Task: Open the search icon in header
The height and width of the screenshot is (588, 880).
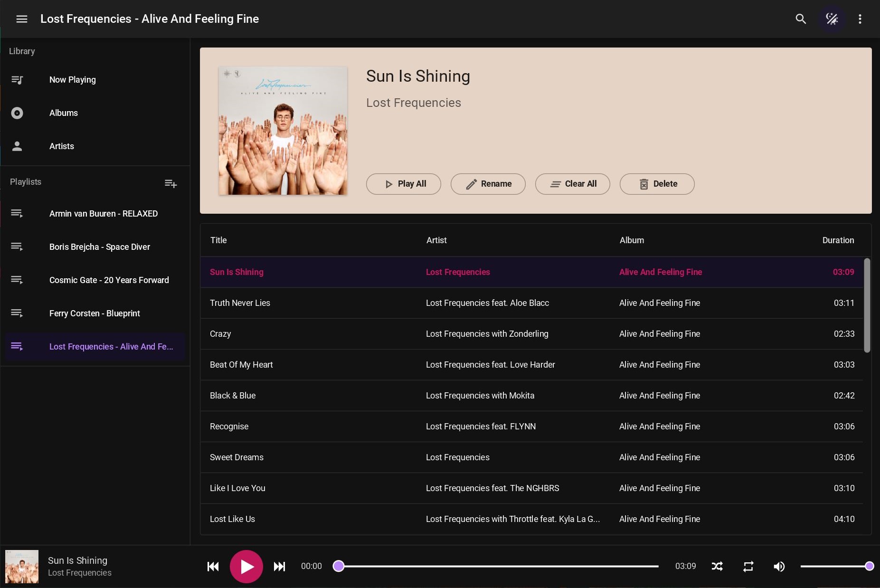Action: tap(801, 19)
